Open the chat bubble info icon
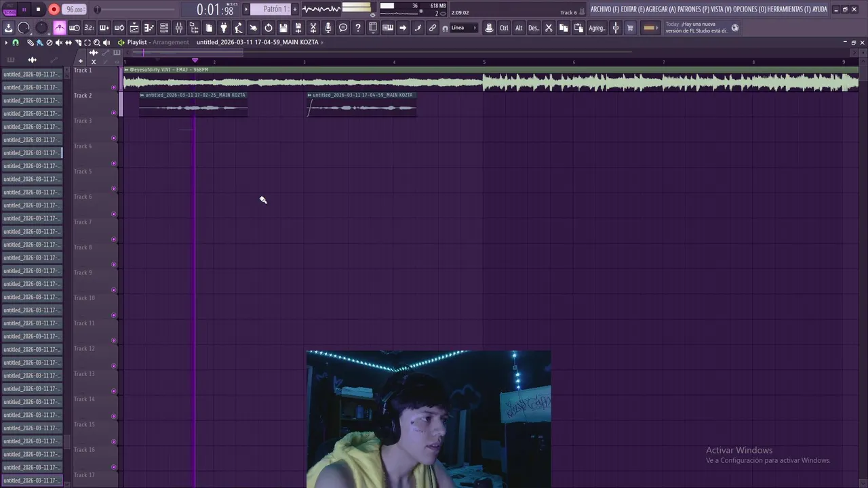Viewport: 868px width, 488px height. point(343,28)
